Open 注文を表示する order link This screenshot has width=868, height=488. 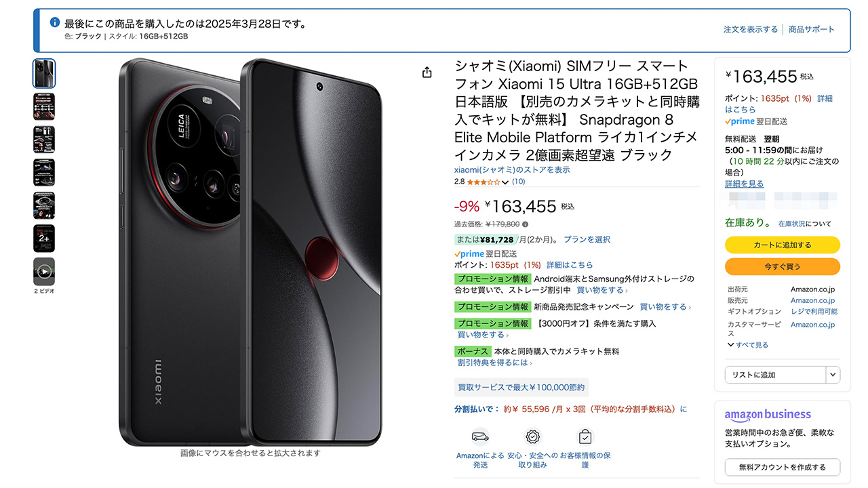click(751, 30)
